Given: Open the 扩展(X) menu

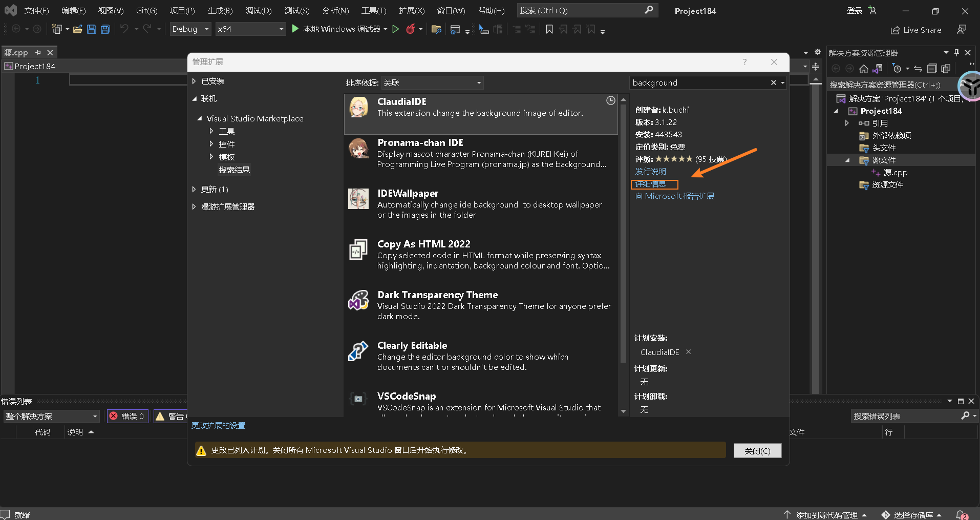Looking at the screenshot, I should (x=412, y=11).
